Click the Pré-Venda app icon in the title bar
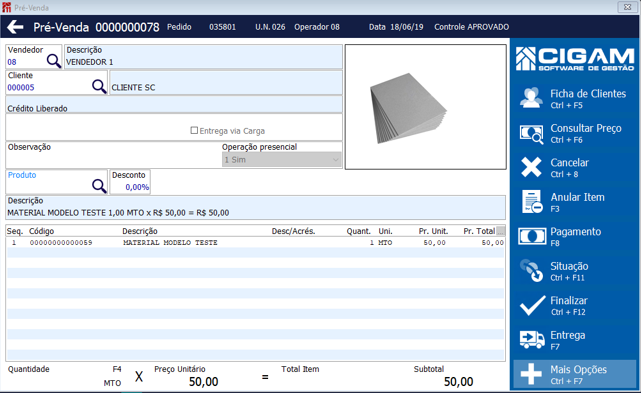The width and height of the screenshot is (641, 393). (x=6, y=7)
